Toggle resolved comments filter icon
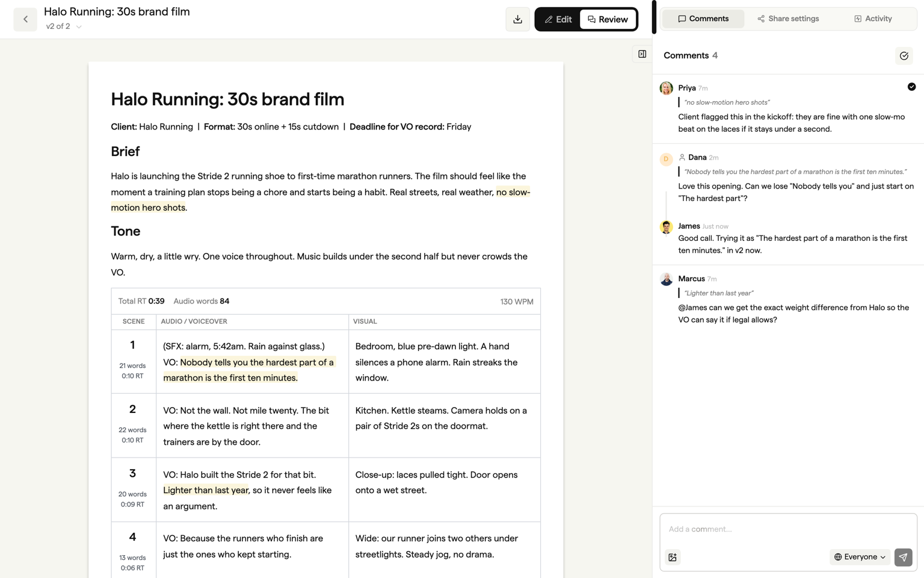Screen dimensions: 924x578 [x=904, y=56]
